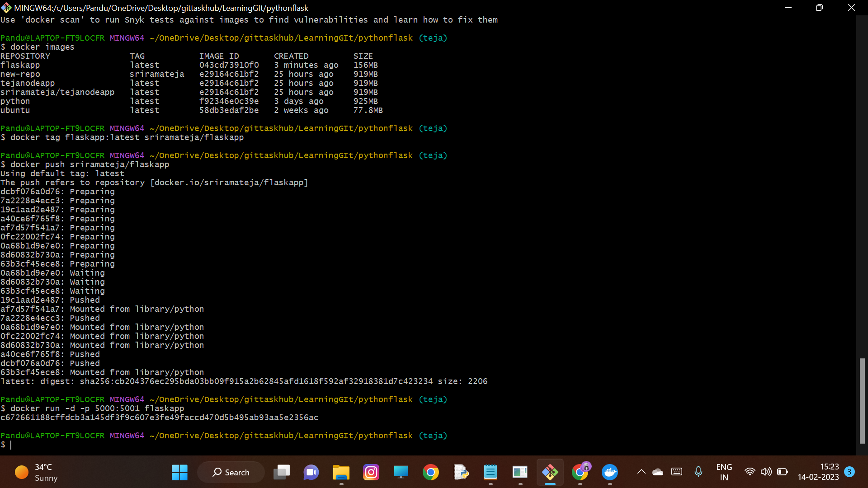868x488 pixels.
Task: Click the Search bar on taskbar
Action: (231, 472)
